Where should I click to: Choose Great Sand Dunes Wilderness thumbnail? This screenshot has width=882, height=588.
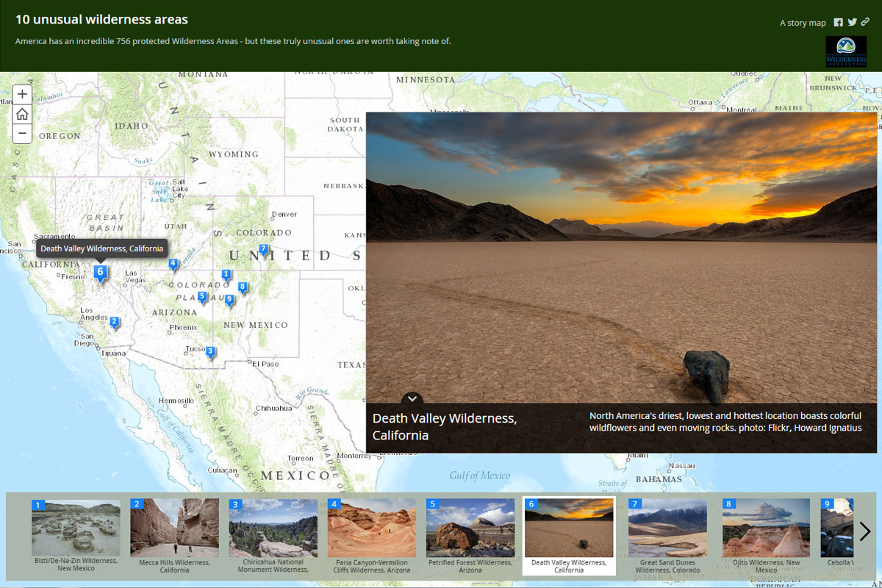667,528
